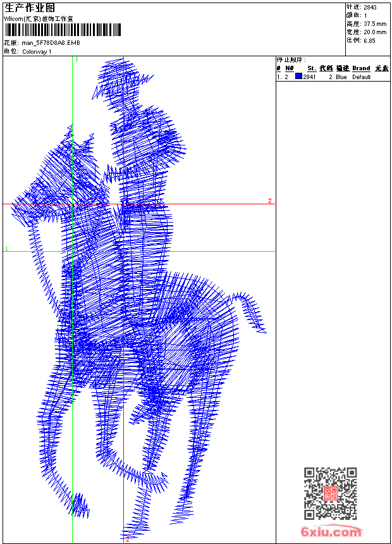Click the '元素' column header
Image resolution: width=392 pixels, height=544 pixels.
click(x=382, y=68)
